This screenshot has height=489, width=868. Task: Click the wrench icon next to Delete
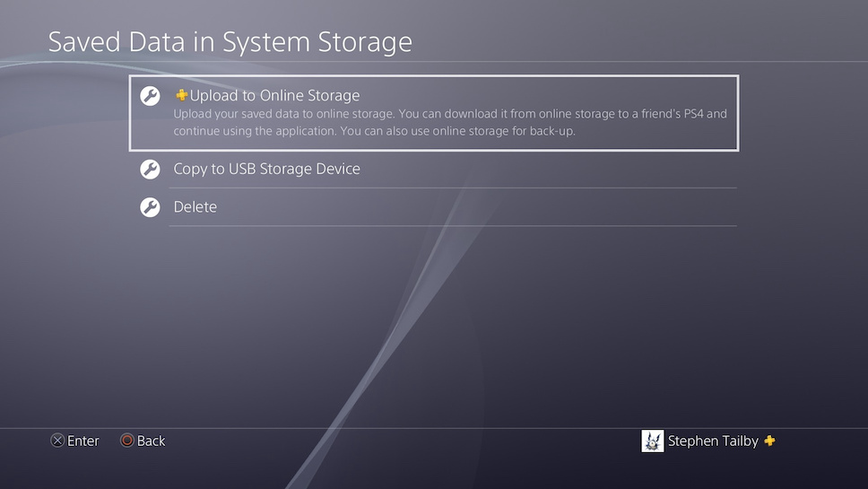click(x=150, y=206)
